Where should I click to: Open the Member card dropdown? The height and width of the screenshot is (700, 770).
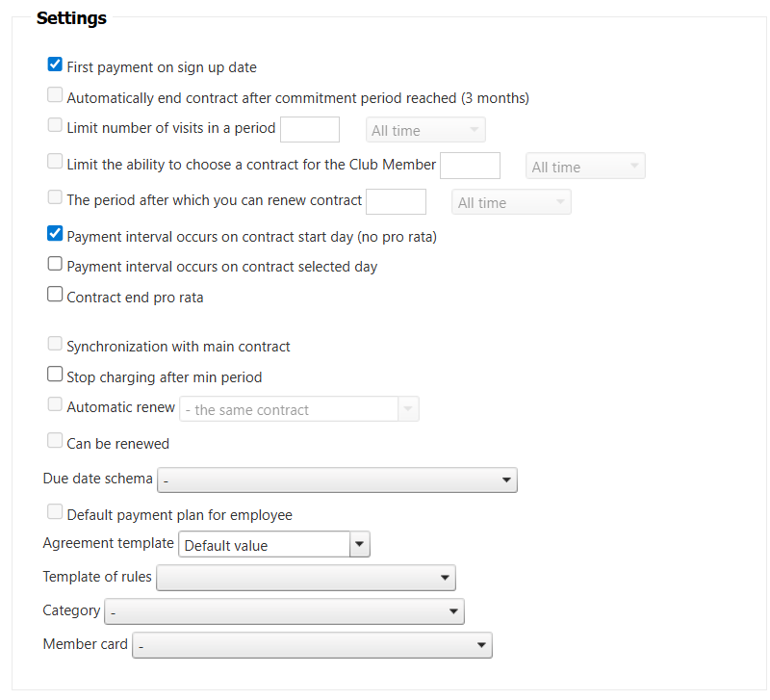(x=312, y=645)
